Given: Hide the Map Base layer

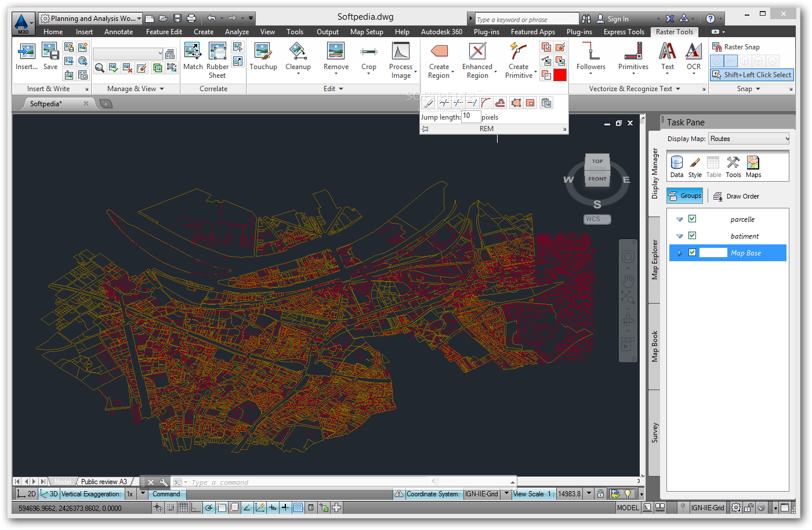Looking at the screenshot, I should click(692, 253).
